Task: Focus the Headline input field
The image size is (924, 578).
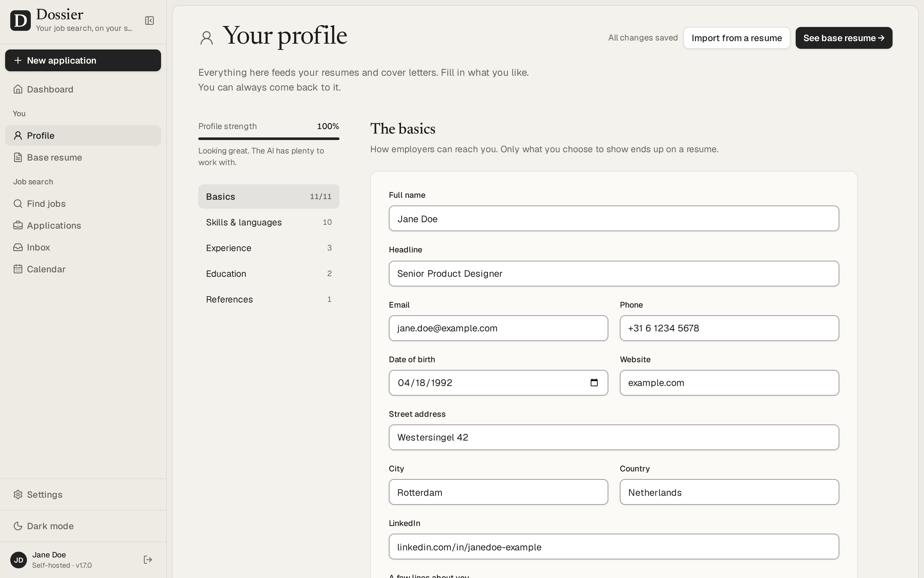Action: (613, 274)
